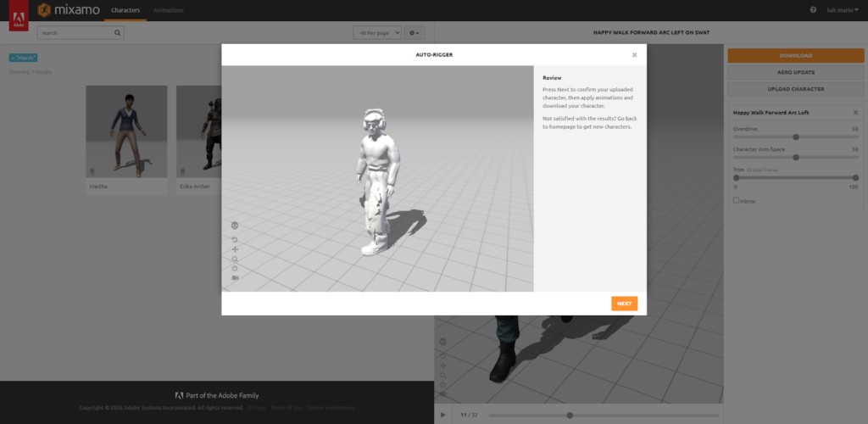Click the search magnifier icon in the search box
This screenshot has width=868, height=424.
pos(117,33)
